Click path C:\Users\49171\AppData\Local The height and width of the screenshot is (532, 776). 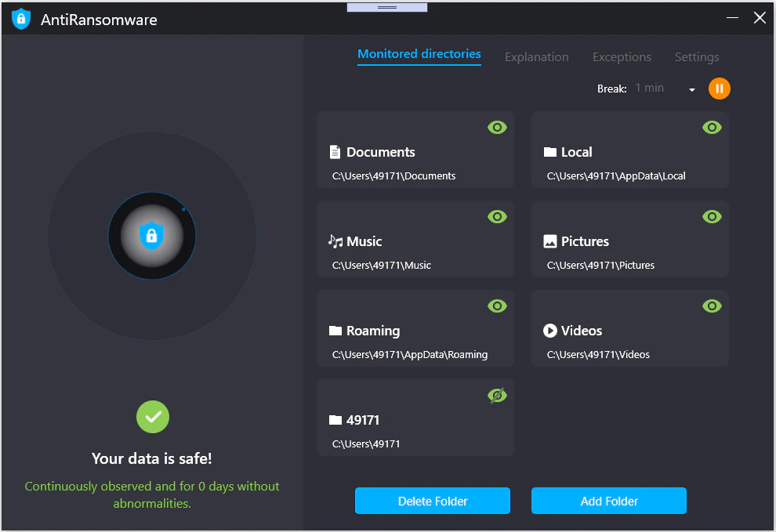616,176
